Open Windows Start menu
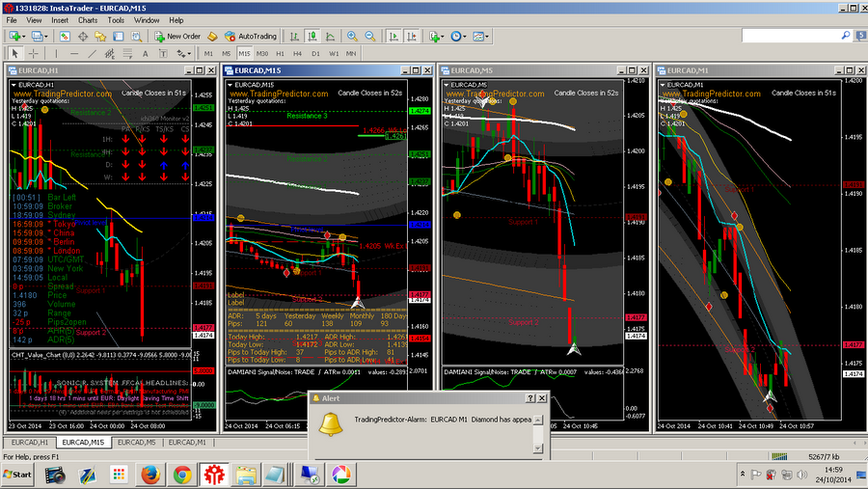The width and height of the screenshot is (868, 489). pyautogui.click(x=17, y=475)
